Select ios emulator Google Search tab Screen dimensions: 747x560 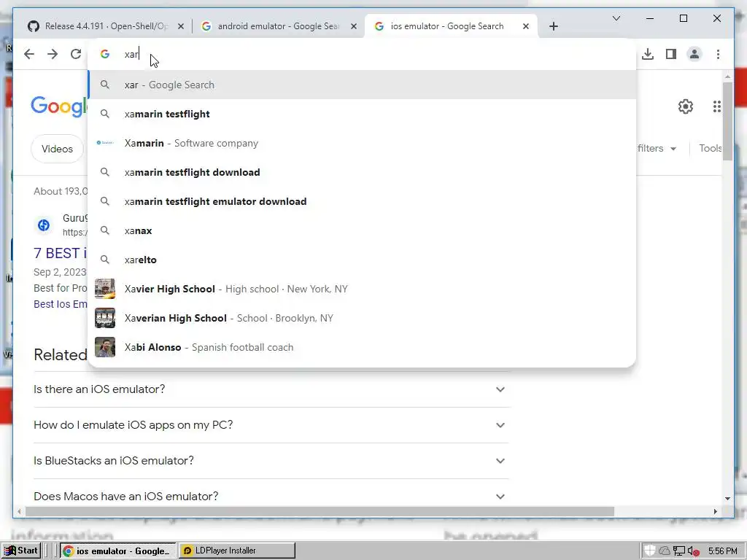pyautogui.click(x=451, y=26)
